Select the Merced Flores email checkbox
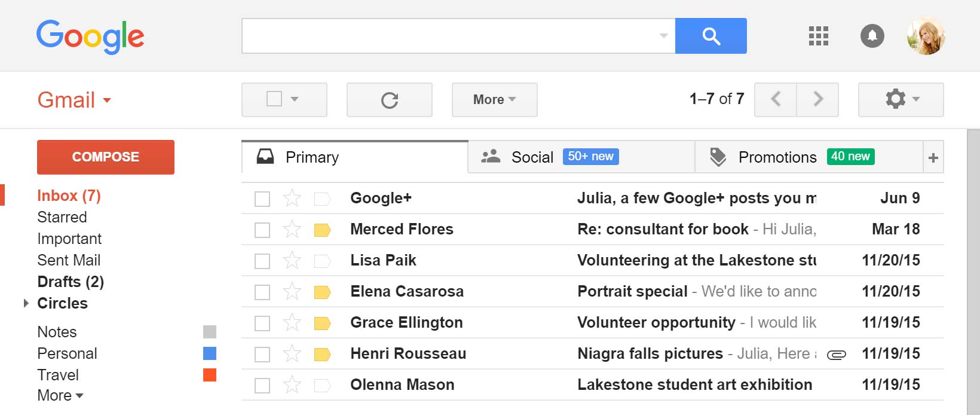The width and height of the screenshot is (980, 415). click(262, 230)
